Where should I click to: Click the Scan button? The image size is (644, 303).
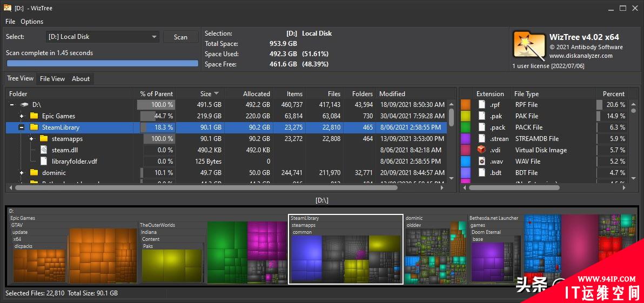click(180, 37)
